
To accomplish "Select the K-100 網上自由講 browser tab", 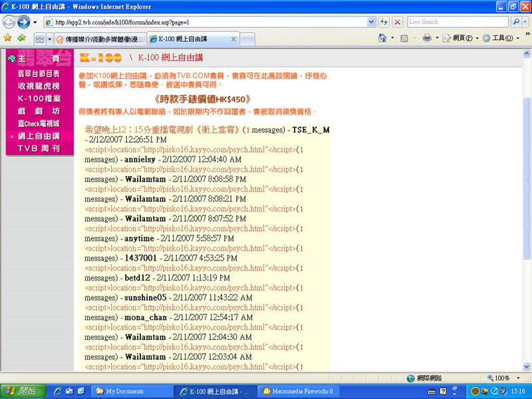I will [x=193, y=39].
